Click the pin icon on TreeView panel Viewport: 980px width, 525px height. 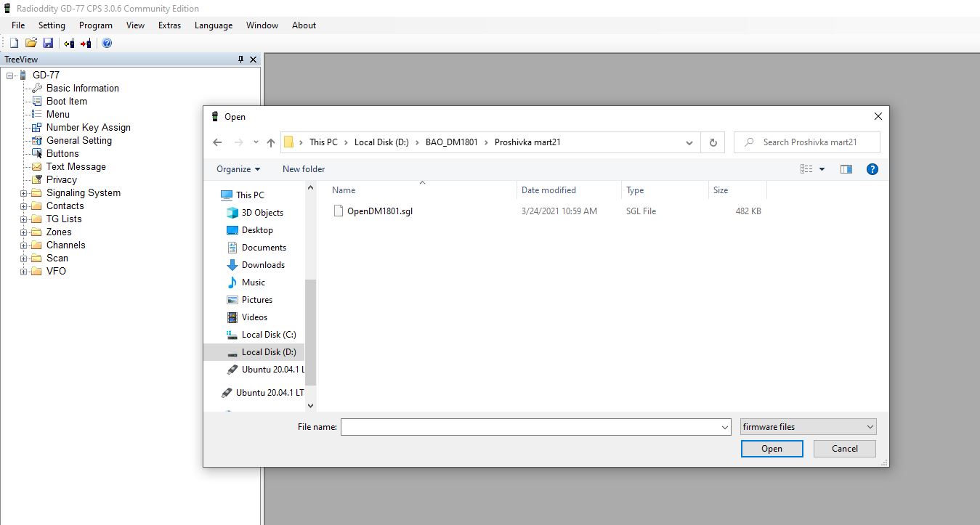tap(241, 60)
